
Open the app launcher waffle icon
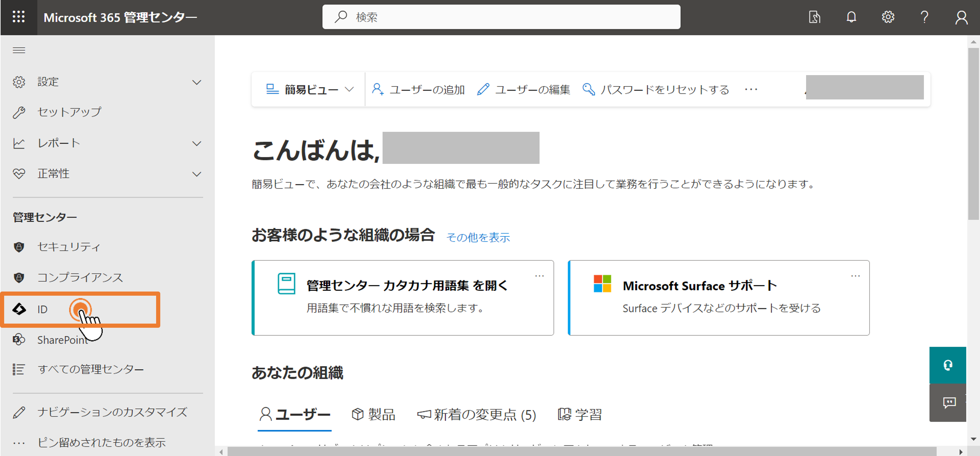[18, 17]
